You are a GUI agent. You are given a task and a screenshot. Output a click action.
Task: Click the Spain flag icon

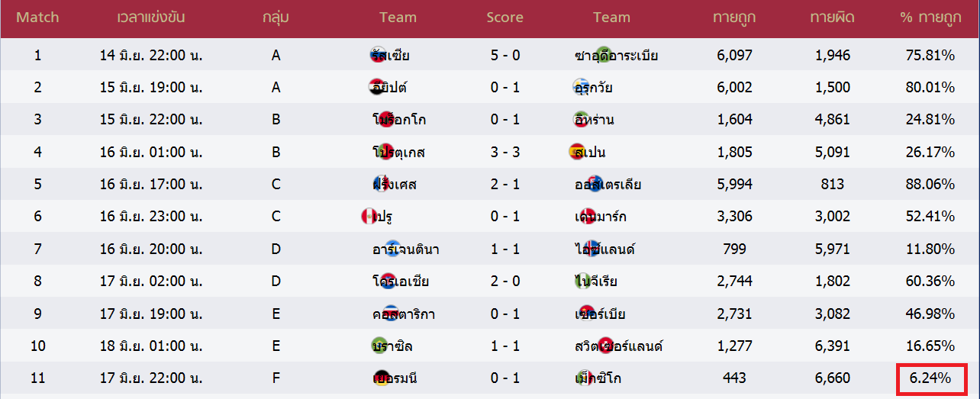578,152
